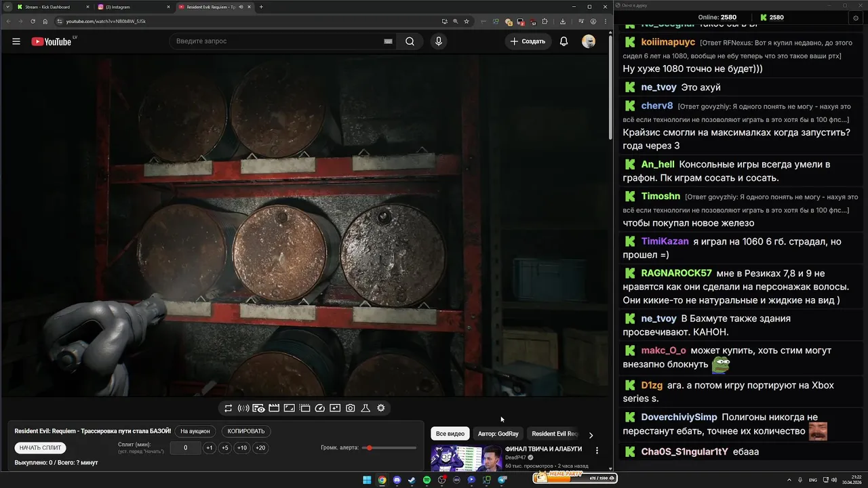Select the Автор: GodRay chip
868x488 pixels.
pos(498,434)
